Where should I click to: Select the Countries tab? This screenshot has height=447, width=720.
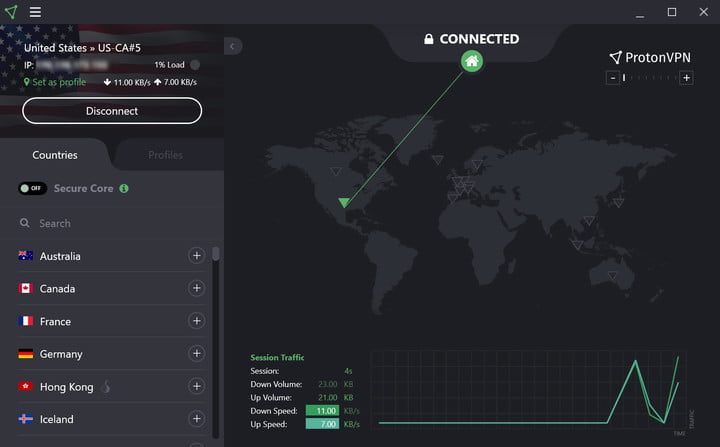coord(55,155)
